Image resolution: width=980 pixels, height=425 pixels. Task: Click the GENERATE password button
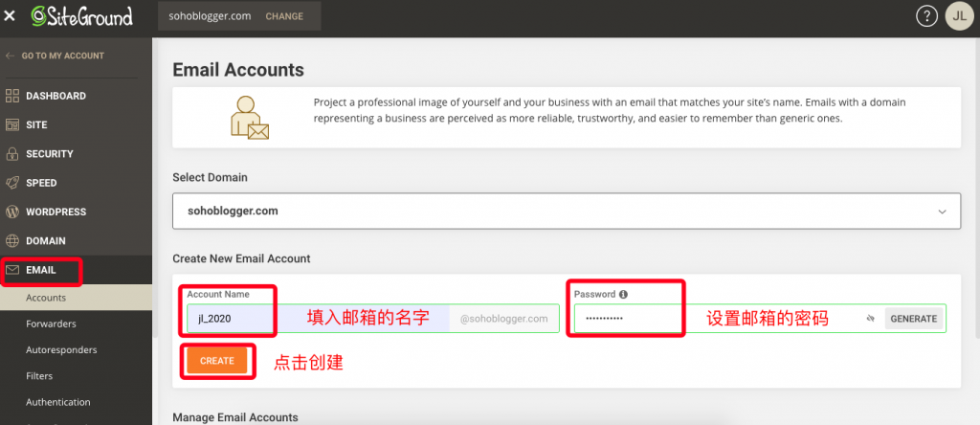[913, 319]
